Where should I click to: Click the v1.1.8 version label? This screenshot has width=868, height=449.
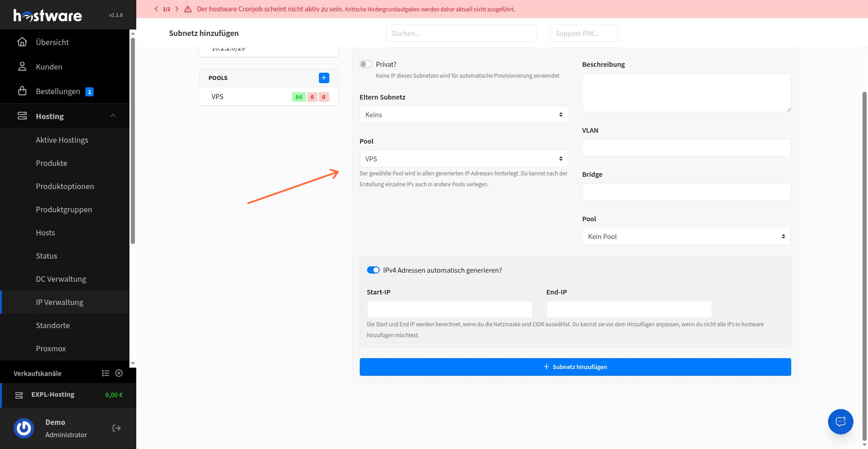(x=116, y=15)
